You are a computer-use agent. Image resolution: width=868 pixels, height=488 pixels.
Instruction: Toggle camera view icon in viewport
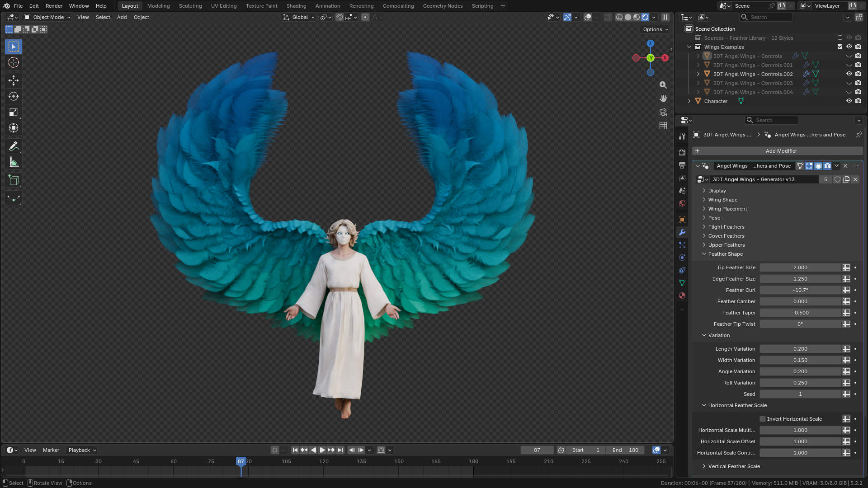663,112
